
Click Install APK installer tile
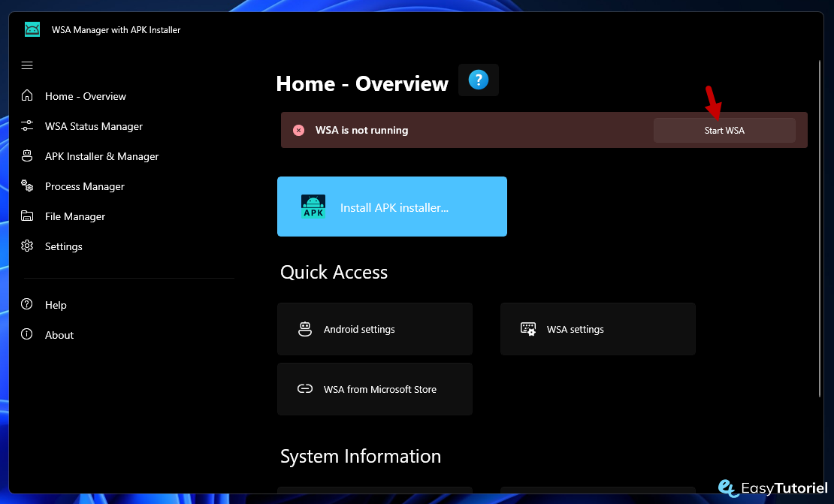pos(392,207)
